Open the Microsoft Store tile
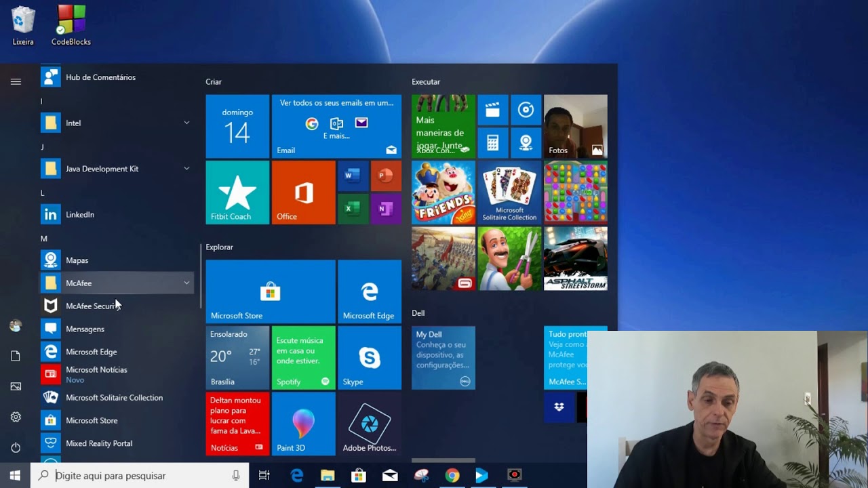Viewport: 868px width, 488px height. tap(270, 291)
